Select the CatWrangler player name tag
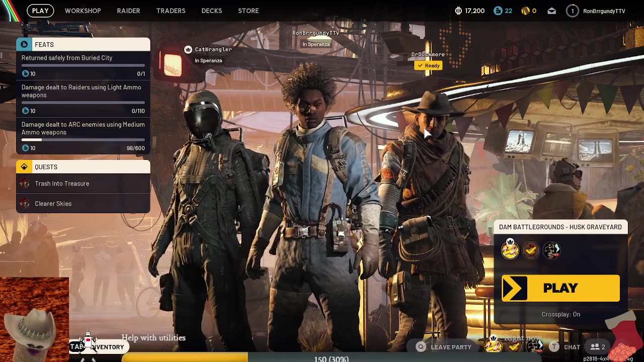Screen dimensions: 644x362 coord(213,49)
